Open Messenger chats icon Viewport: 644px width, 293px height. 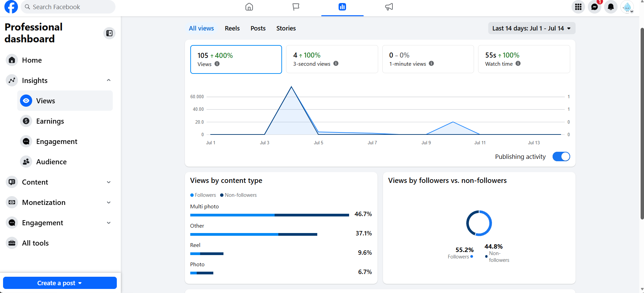[595, 7]
